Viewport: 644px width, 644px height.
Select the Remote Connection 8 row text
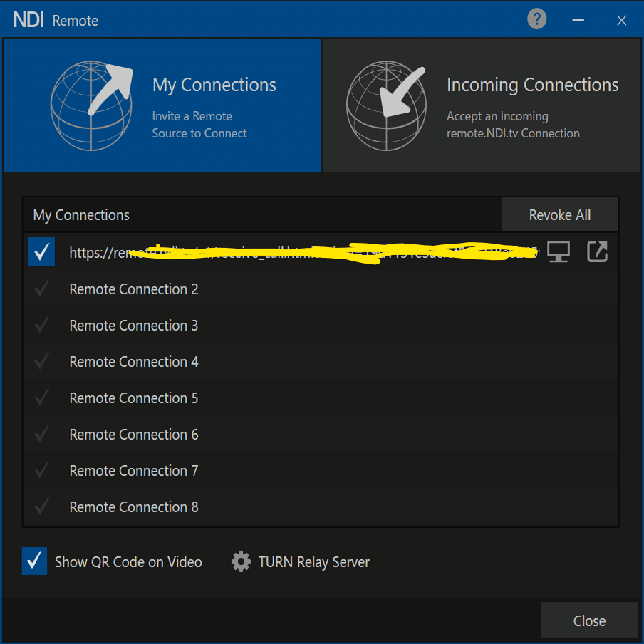pyautogui.click(x=134, y=507)
